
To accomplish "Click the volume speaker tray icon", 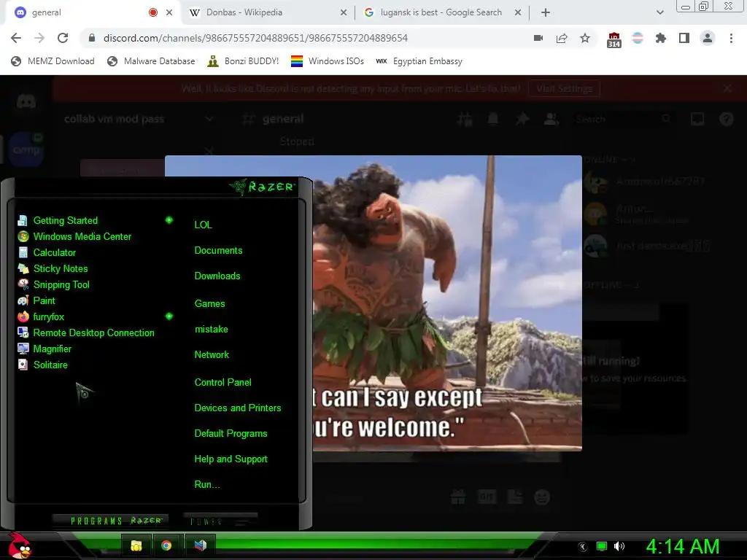I will point(619,546).
